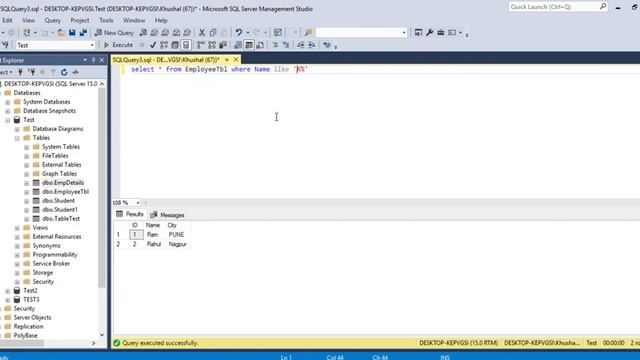Click the Undo arrow icon
This screenshot has width=640, height=360.
239,33
